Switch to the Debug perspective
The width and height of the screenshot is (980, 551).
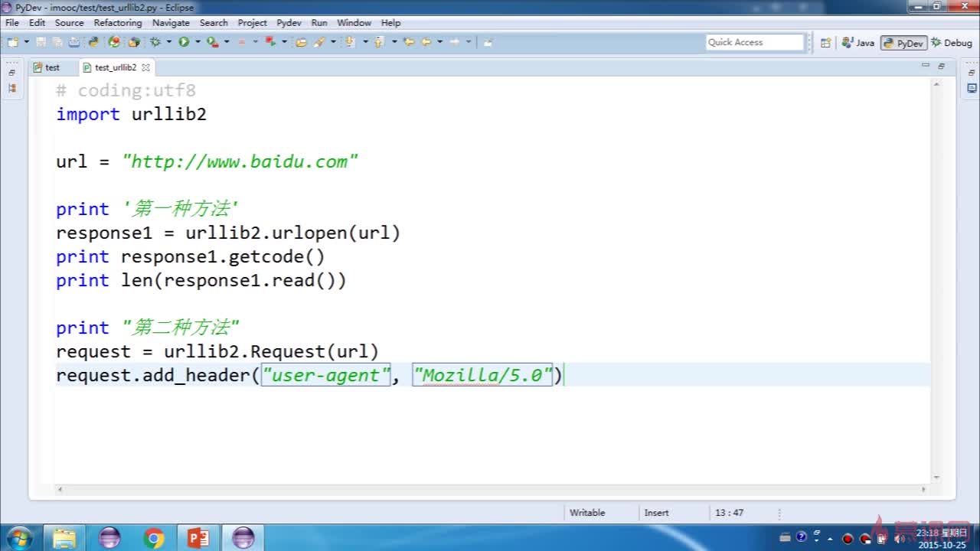[x=951, y=43]
